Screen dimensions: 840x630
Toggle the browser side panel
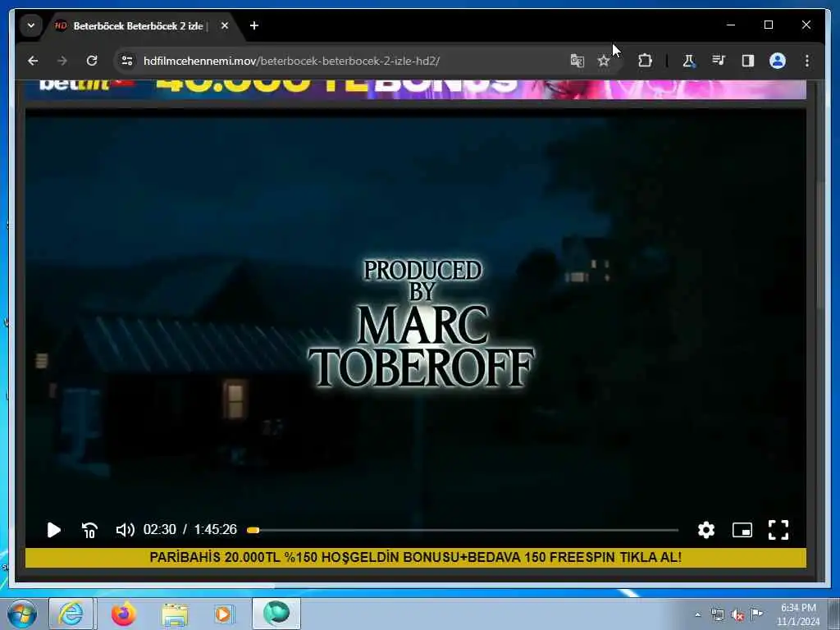tap(748, 61)
